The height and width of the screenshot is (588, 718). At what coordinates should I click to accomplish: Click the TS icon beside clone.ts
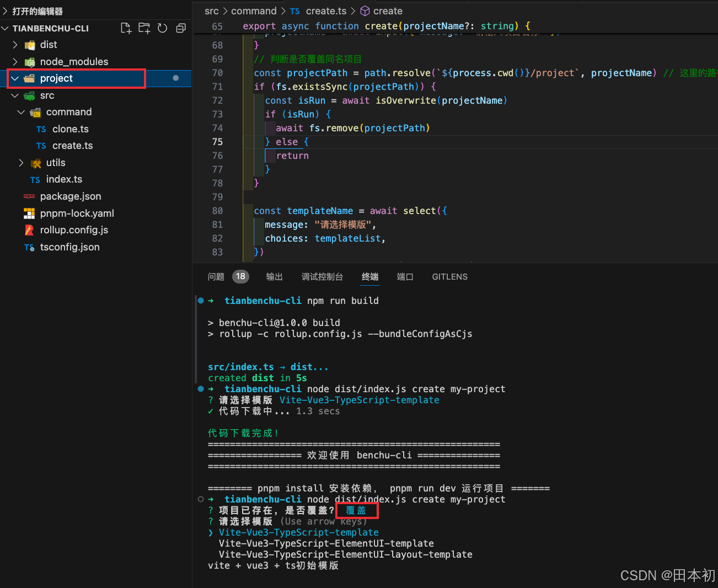(x=41, y=130)
